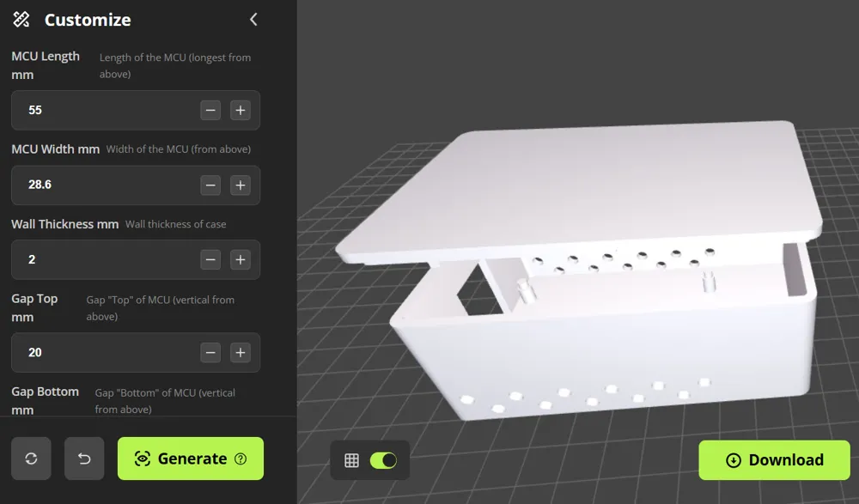
Task: Collapse the Customize sidebar with the chevron
Action: pos(253,18)
